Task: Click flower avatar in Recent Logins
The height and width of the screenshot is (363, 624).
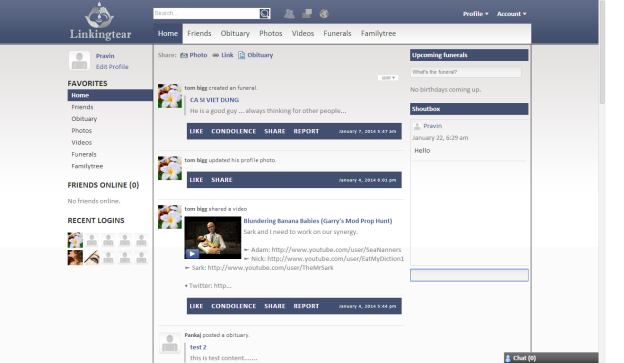Action: pyautogui.click(x=75, y=240)
